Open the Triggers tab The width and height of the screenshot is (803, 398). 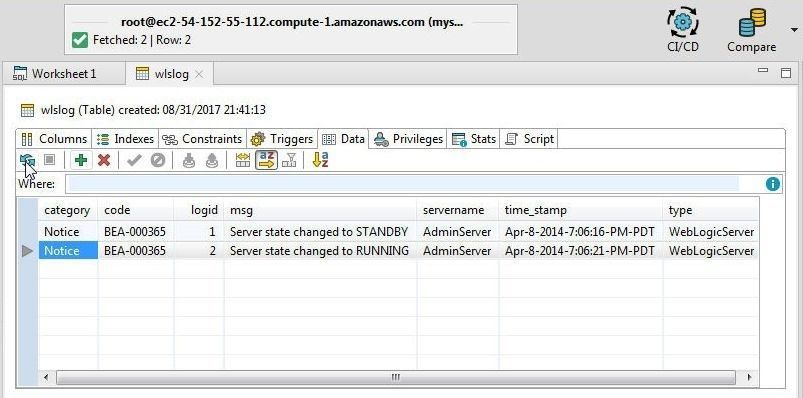coord(282,139)
